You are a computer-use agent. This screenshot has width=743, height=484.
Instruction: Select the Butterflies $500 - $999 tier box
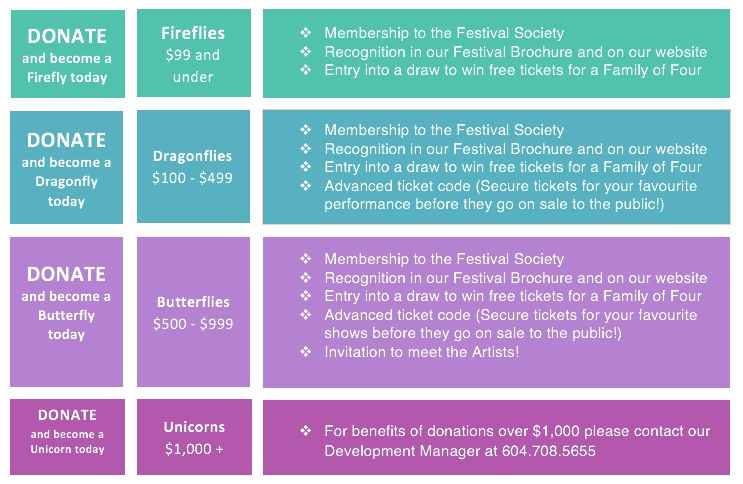pos(193,312)
